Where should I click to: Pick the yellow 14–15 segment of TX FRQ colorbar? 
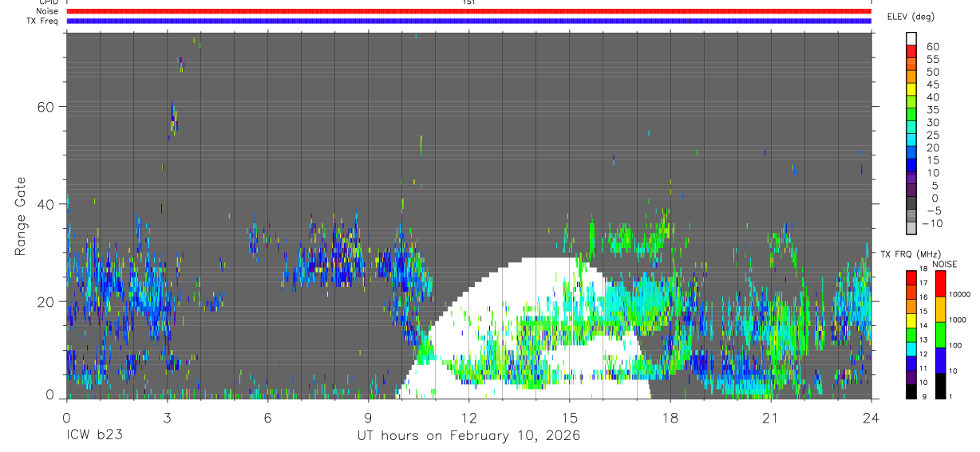pos(911,320)
